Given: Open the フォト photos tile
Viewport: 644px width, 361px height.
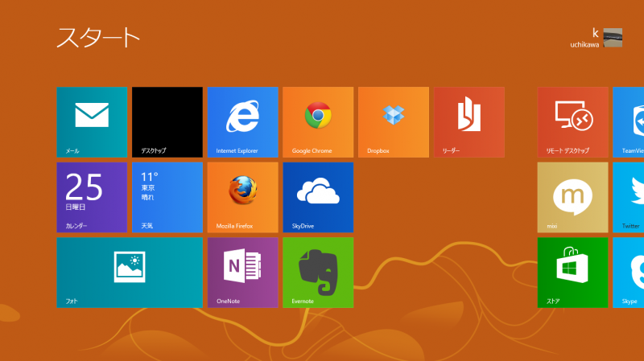Looking at the screenshot, I should coord(130,273).
